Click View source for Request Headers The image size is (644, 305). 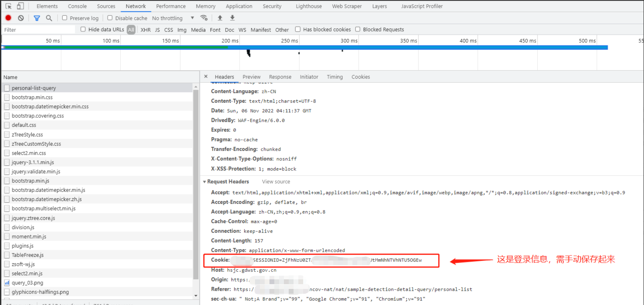276,182
